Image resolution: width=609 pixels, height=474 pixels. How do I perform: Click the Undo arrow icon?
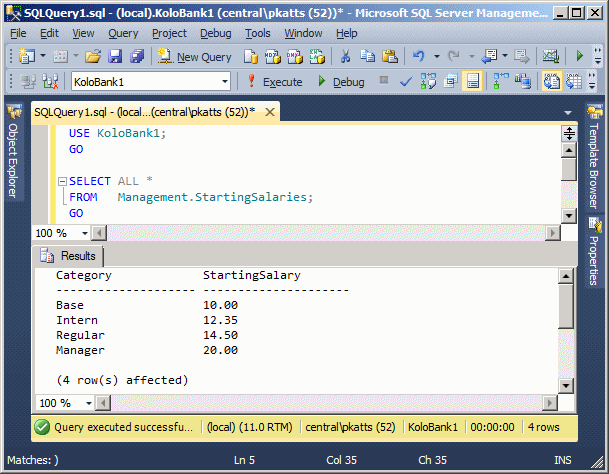tap(419, 56)
